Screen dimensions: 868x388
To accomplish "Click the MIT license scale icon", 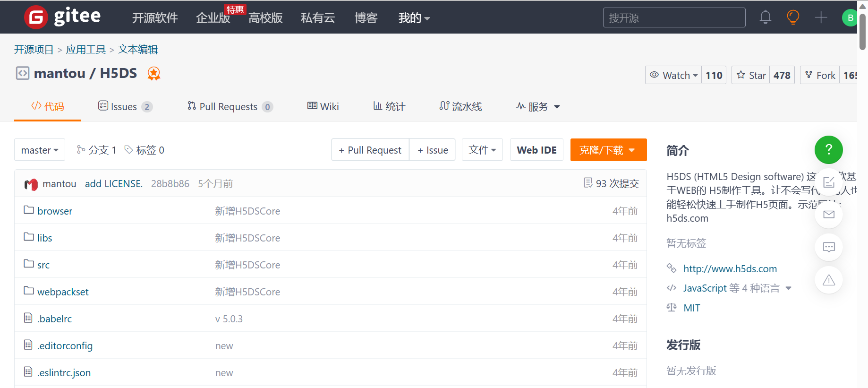I will [x=672, y=308].
